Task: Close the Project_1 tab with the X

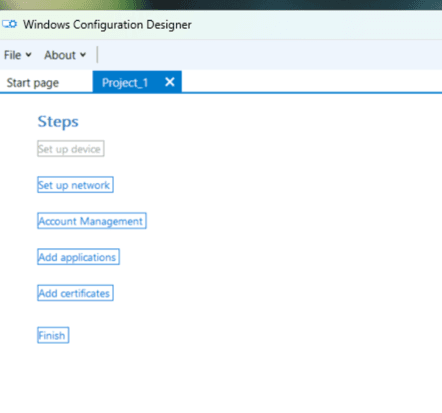Action: click(170, 82)
